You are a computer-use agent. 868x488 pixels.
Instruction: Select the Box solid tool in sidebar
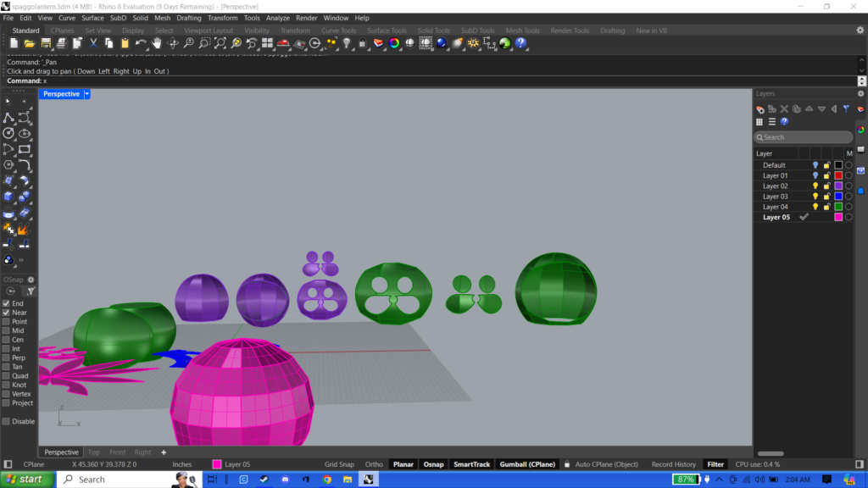click(8, 197)
